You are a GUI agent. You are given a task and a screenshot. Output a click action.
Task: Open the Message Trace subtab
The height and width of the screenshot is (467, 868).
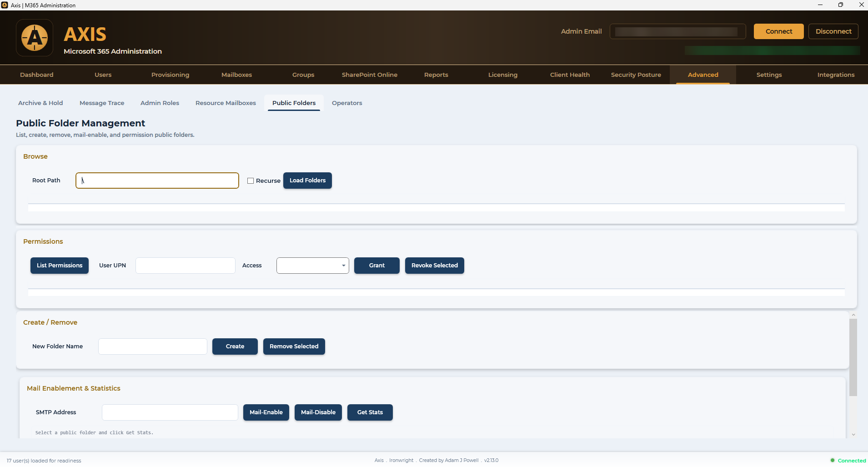coord(102,103)
